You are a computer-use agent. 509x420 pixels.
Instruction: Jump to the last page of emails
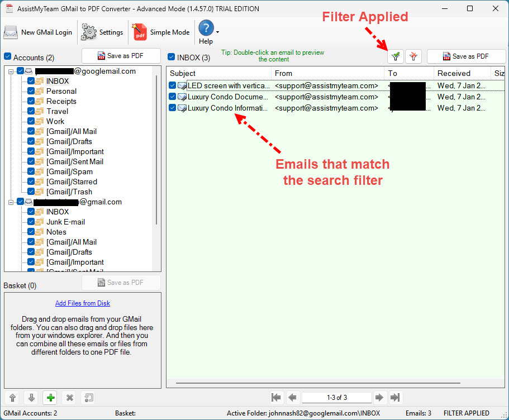396,398
